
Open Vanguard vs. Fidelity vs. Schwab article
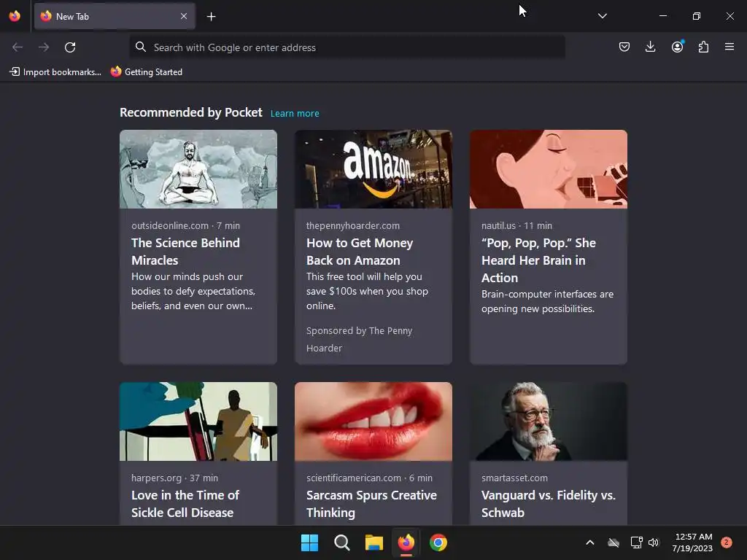click(x=549, y=504)
